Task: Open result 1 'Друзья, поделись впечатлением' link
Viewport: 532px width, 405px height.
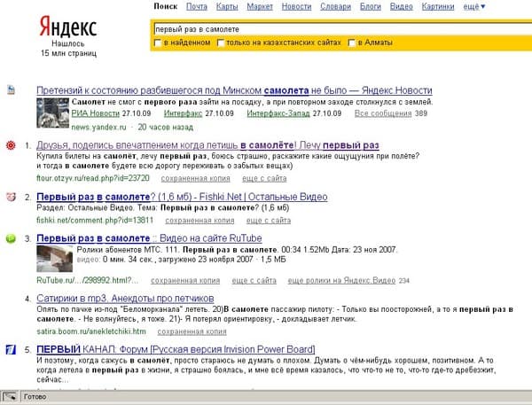Action: click(207, 145)
